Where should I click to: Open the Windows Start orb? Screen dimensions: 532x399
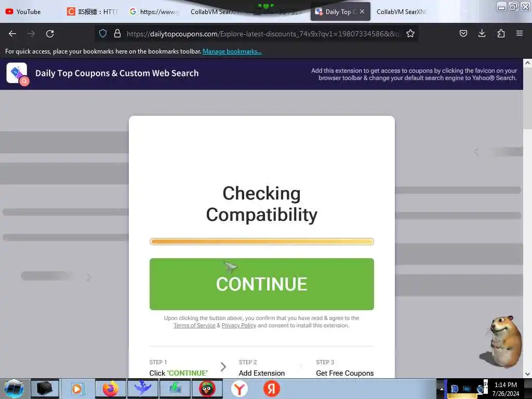pyautogui.click(x=14, y=389)
